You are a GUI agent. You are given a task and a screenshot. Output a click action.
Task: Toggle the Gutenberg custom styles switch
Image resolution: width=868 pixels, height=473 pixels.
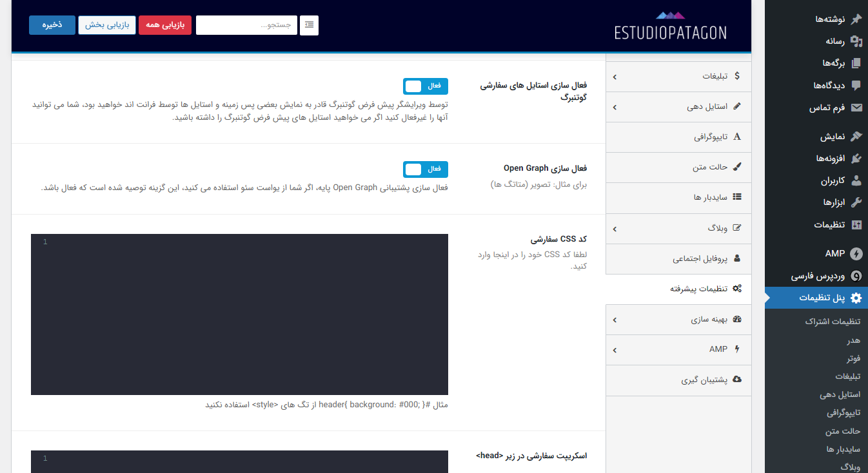pos(425,86)
